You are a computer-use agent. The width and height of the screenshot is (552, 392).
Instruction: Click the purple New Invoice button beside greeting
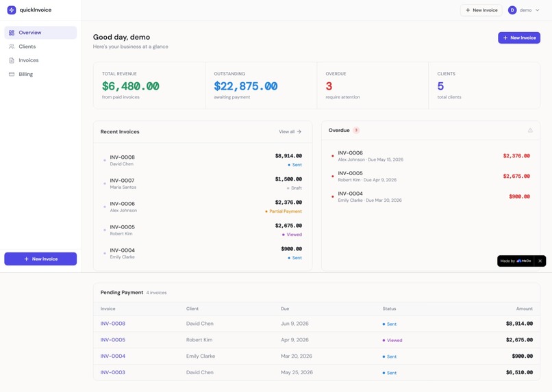519,38
